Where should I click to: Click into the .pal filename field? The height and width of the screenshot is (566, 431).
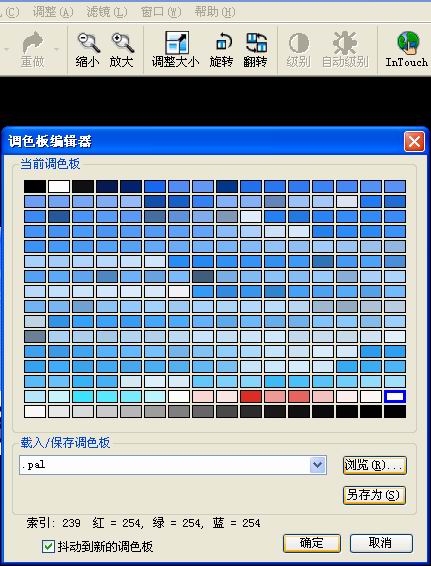165,465
